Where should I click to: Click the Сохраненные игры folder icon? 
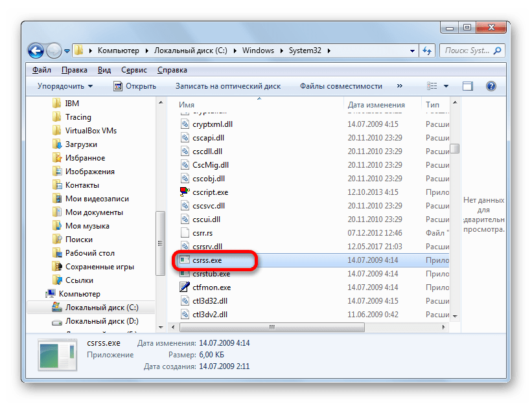57,266
